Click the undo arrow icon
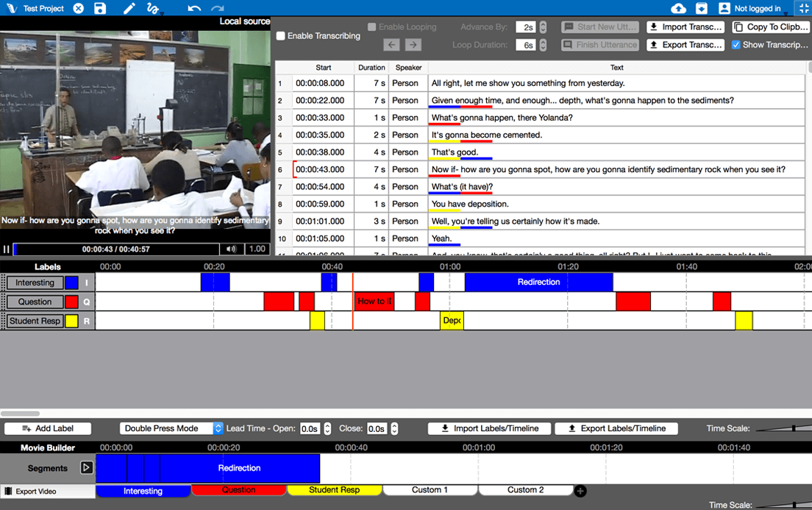The image size is (812, 510). click(194, 9)
